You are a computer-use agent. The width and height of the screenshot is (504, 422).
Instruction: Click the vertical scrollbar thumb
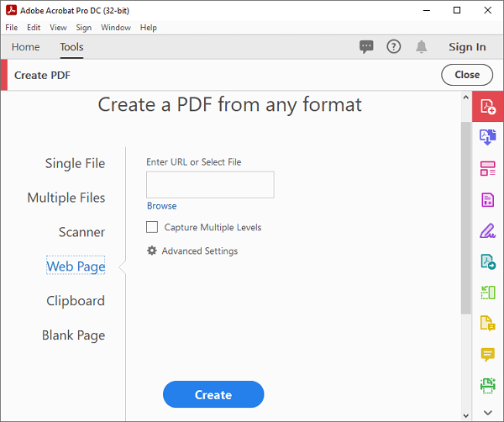465,218
